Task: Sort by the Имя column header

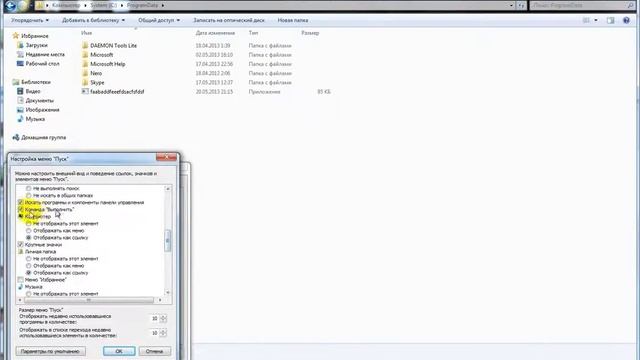Action: [87, 33]
